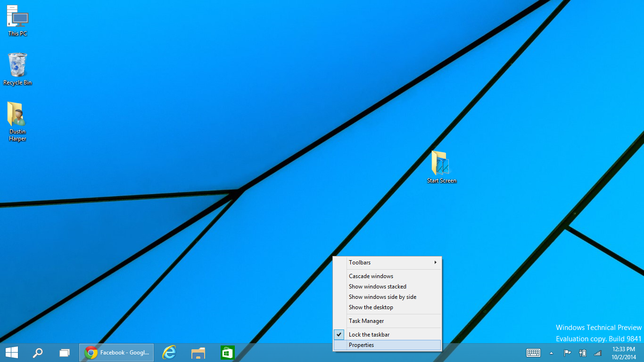Open the Windows Store taskbar icon
Viewport: 644px width, 362px height.
(x=227, y=353)
